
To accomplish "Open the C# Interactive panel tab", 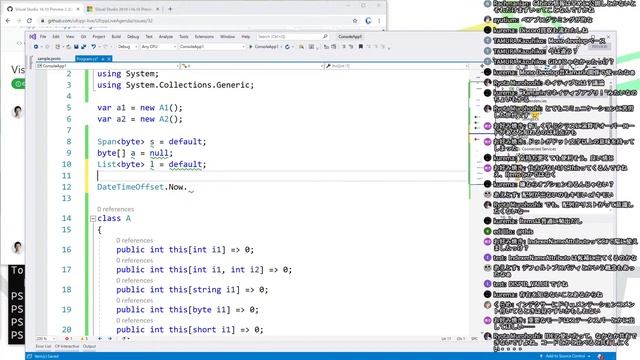I will [67, 347].
